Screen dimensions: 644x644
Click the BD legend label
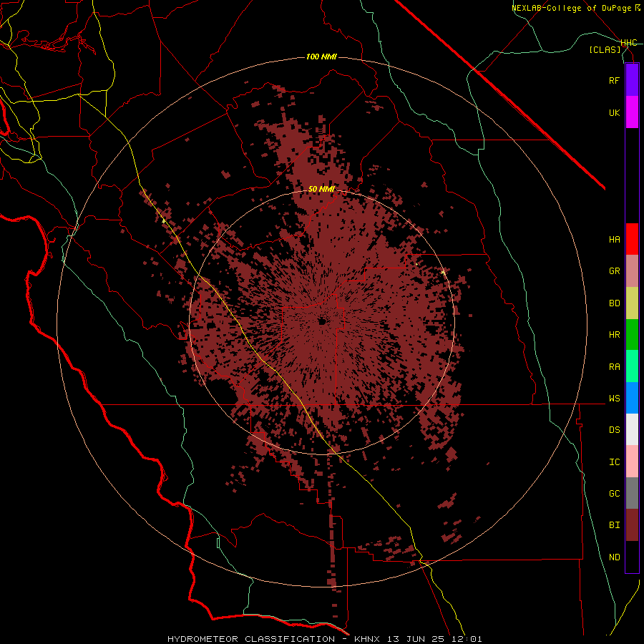tap(614, 303)
